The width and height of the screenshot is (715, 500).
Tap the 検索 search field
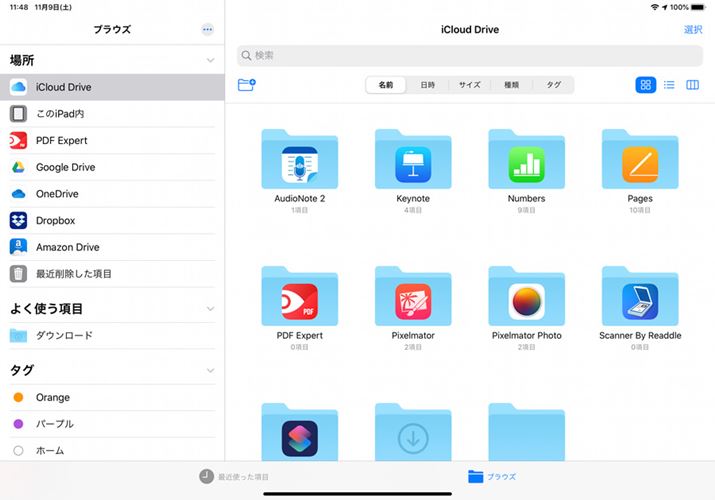470,55
